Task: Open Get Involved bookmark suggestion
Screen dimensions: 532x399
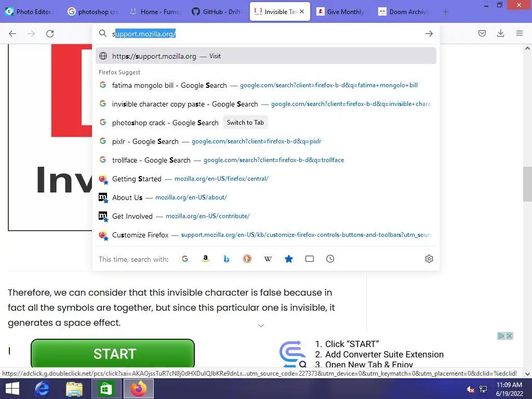Action: pos(266,216)
